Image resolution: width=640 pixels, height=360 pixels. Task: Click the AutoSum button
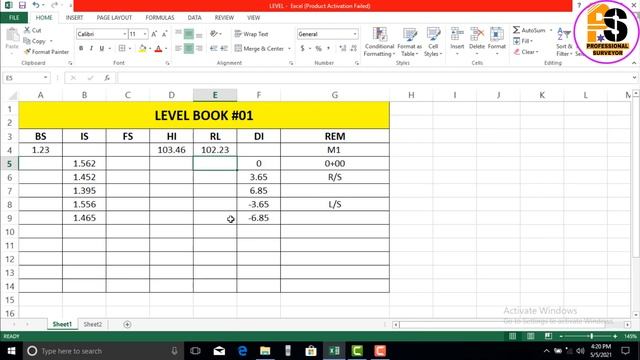click(529, 30)
